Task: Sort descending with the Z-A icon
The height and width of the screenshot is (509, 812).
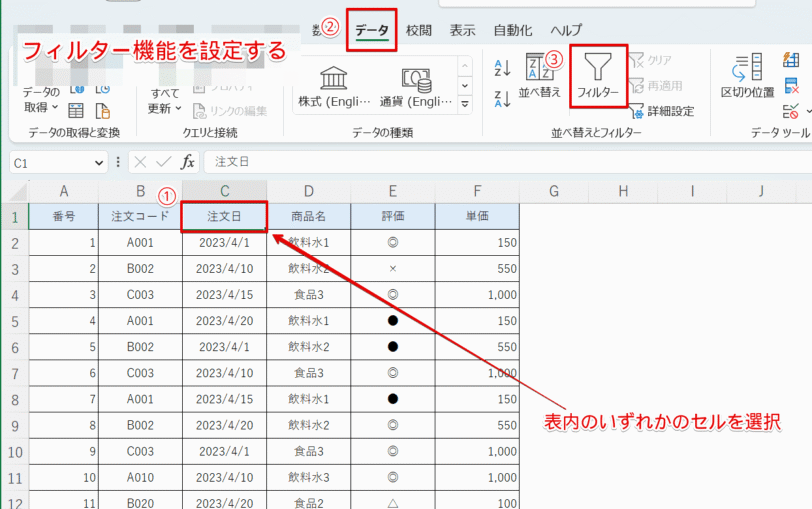Action: click(x=502, y=98)
